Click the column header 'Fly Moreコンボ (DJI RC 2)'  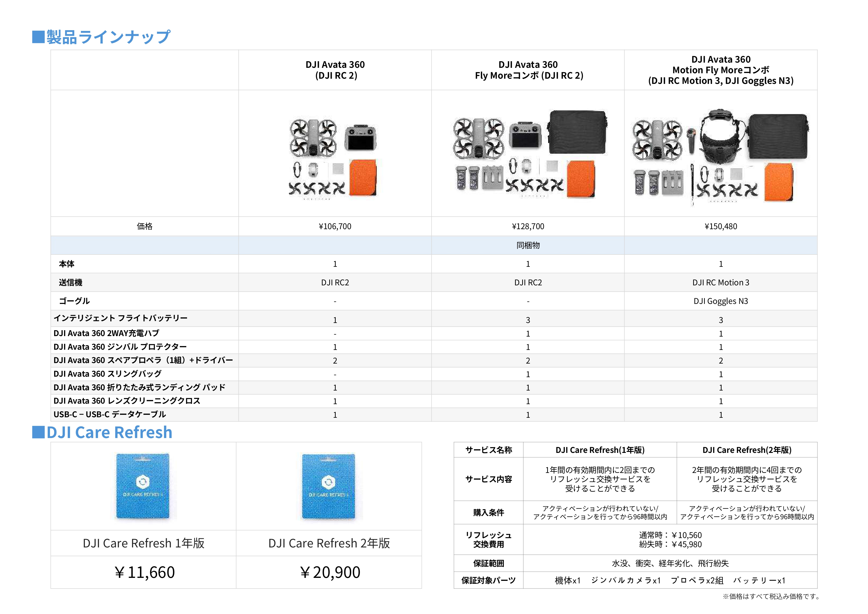529,76
